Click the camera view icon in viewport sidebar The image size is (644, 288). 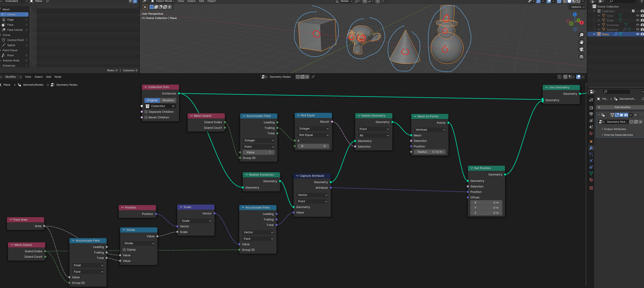coord(581,49)
